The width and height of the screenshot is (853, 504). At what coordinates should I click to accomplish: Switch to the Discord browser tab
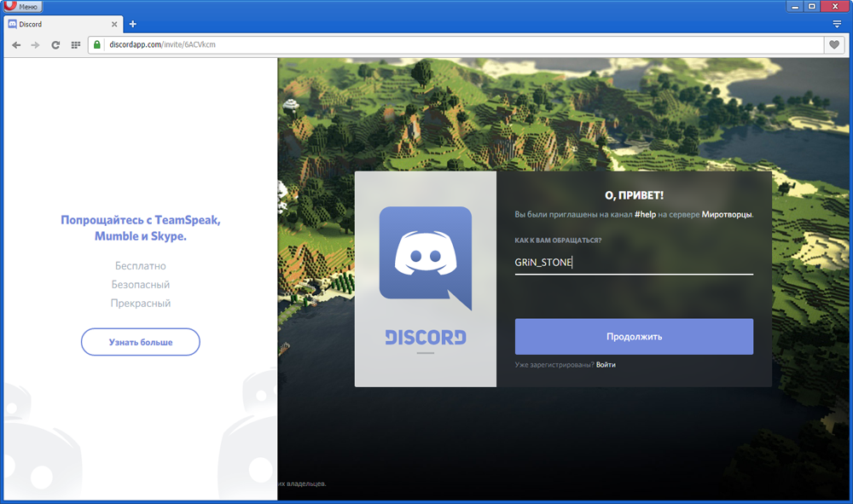click(x=62, y=25)
